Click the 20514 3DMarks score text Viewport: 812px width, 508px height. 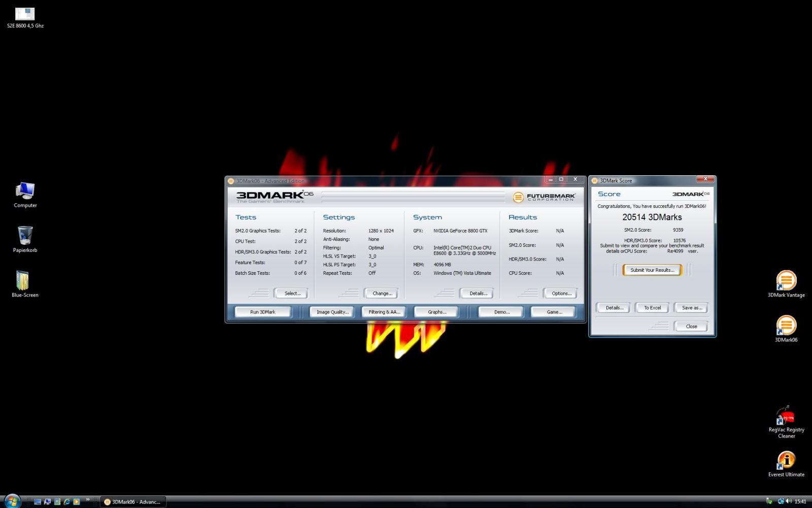click(x=652, y=217)
